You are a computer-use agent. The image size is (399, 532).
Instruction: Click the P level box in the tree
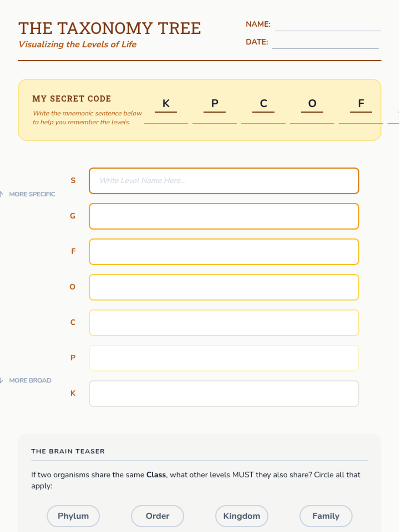[x=224, y=358]
